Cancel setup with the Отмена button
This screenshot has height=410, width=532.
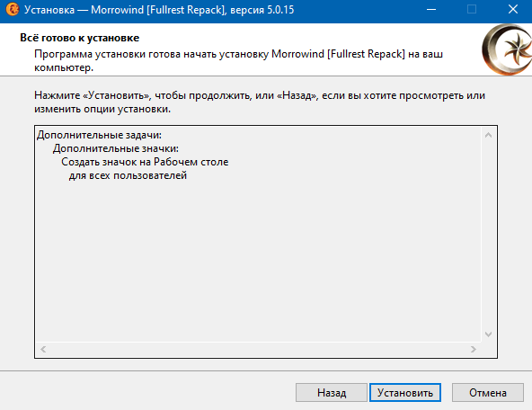(488, 392)
